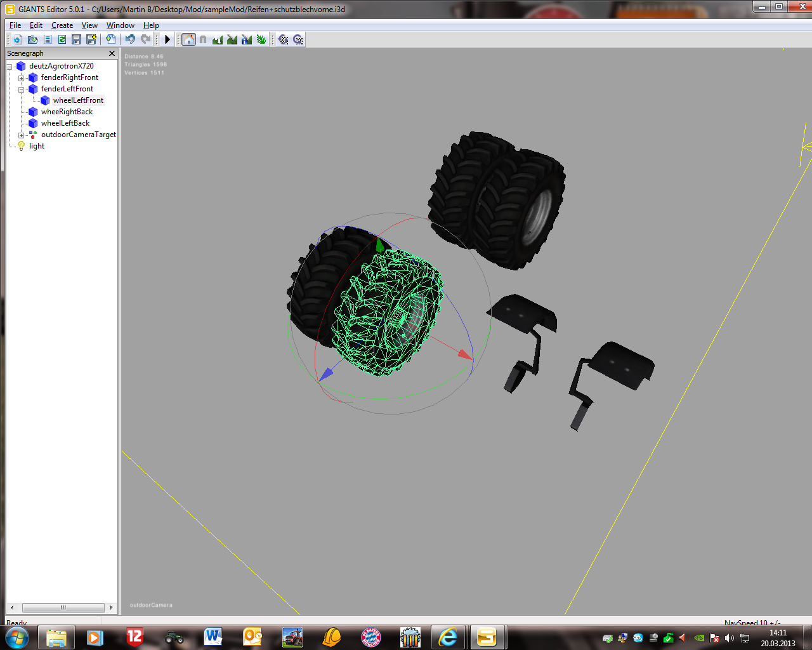Viewport: 812px width, 650px height.
Task: Select the terrain sculpt up-down arrows tool
Action: tap(218, 39)
